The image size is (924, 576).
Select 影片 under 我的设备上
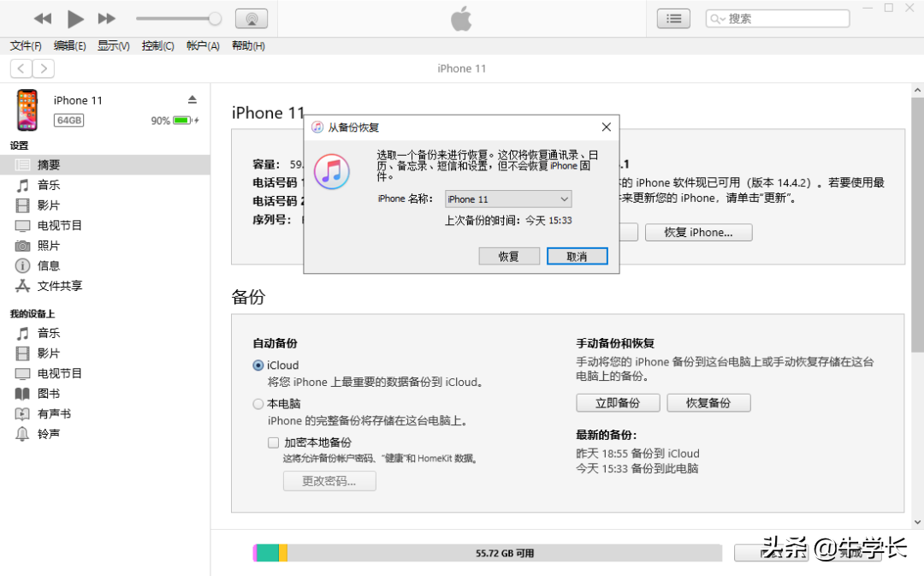pyautogui.click(x=105, y=353)
